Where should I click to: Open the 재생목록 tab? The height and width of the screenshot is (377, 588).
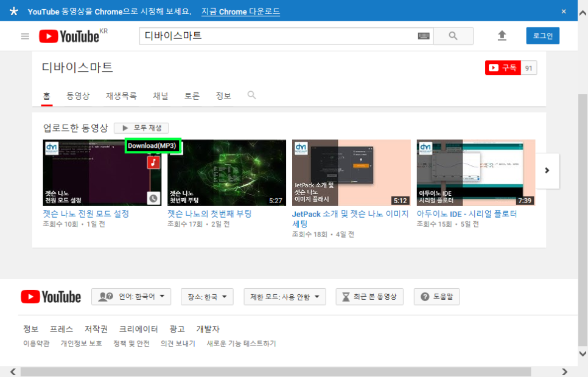pos(121,96)
